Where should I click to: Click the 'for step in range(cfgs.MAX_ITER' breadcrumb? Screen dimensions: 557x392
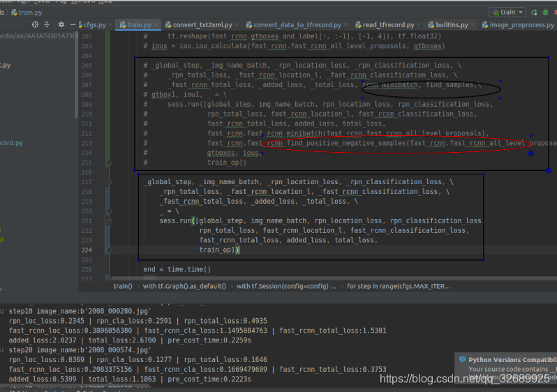point(399,286)
